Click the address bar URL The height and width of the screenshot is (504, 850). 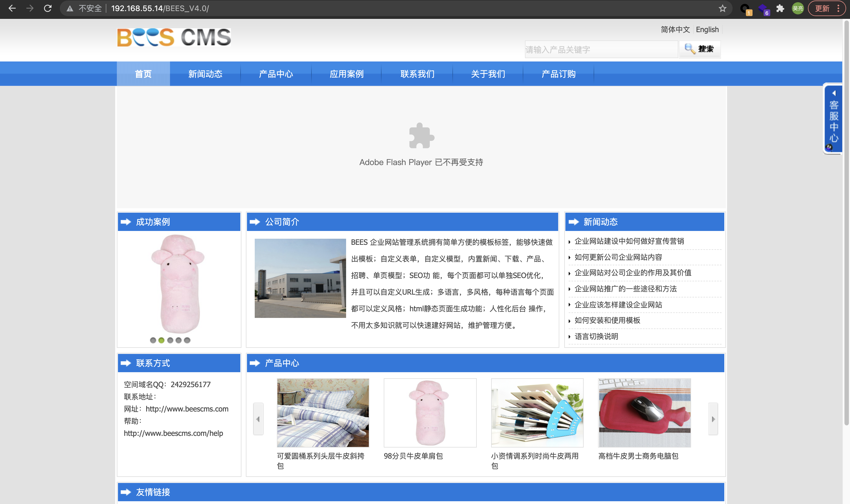point(160,9)
